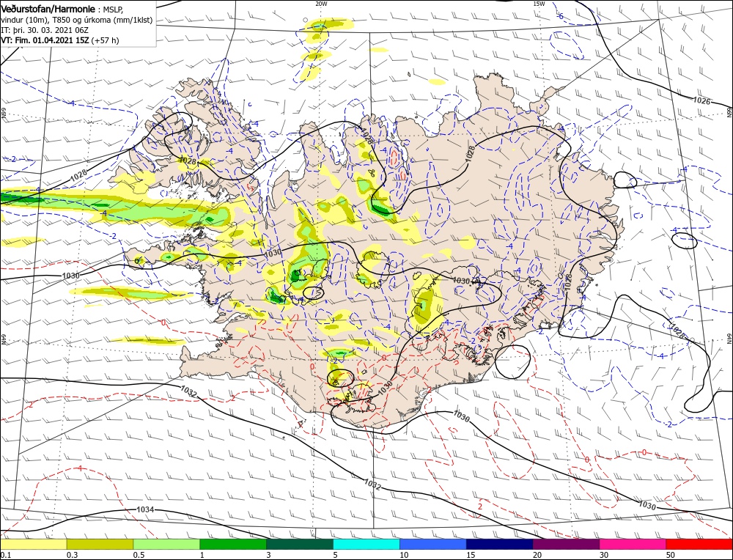Select the dark green 3–5 mm legend swatch
Image resolution: width=733 pixels, height=560 pixels.
[300, 544]
